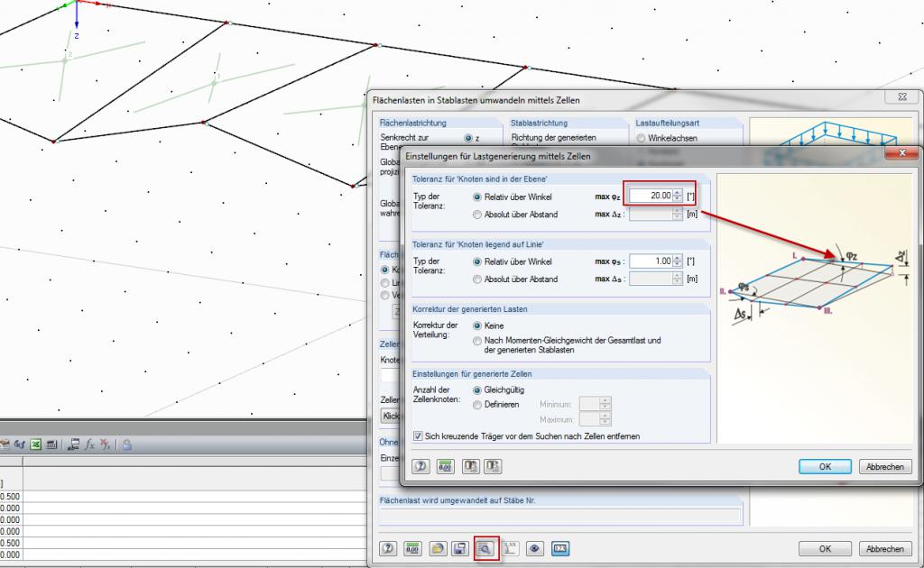Viewport: 924px width, 568px height.
Task: Select Gleichgültig for Anzahl der Zellenknoten
Action: 477,390
